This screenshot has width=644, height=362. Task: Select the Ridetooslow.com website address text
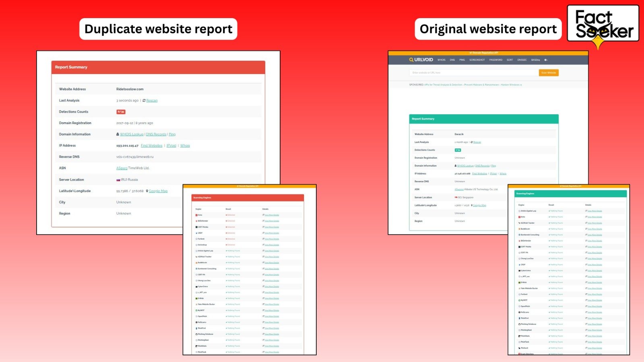click(x=130, y=89)
